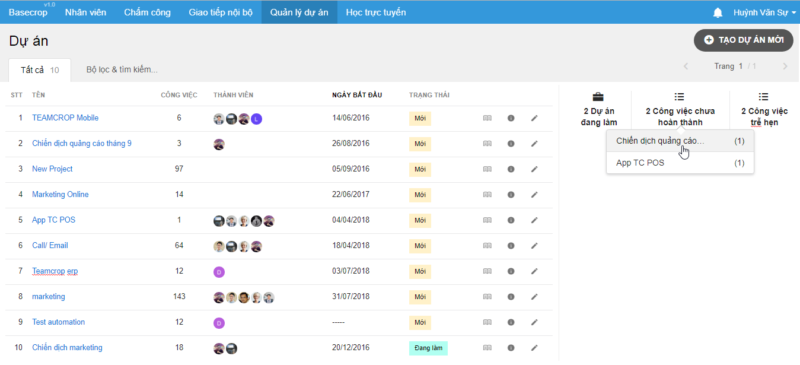This screenshot has width=800, height=365.
Task: Open the Huỳnh Văn Sự user dropdown
Action: pyautogui.click(x=764, y=13)
